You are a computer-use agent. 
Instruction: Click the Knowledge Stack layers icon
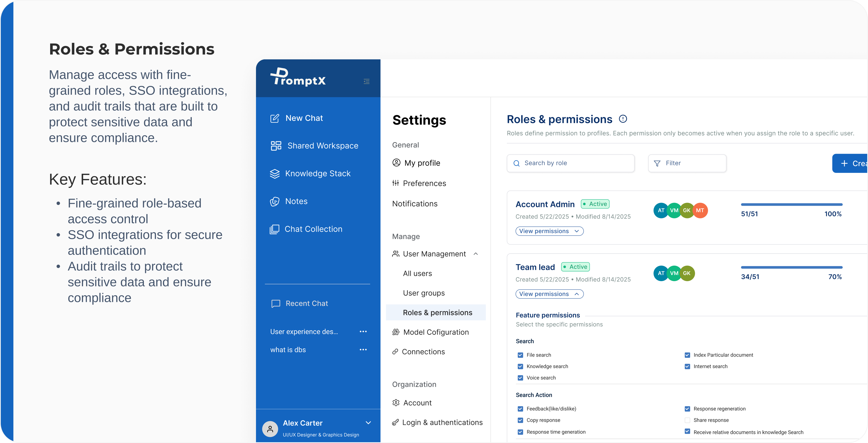(x=275, y=174)
